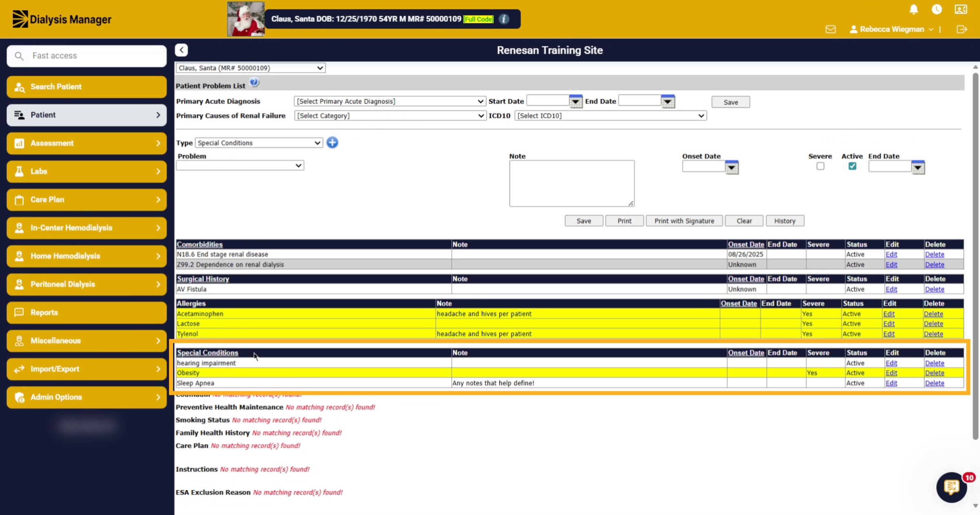
Task: Open the patient selector dropdown
Action: point(250,68)
